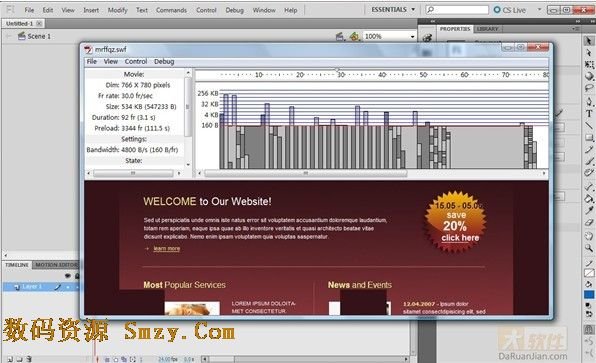Open the stage zoom 100% dropdown

click(x=412, y=36)
